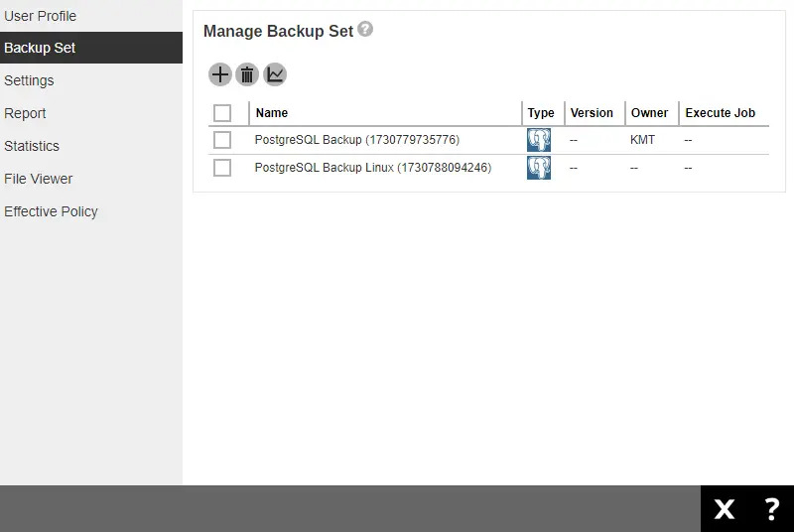794x532 pixels.
Task: Click the PostgreSQL type icon for Linux backup
Action: [539, 168]
